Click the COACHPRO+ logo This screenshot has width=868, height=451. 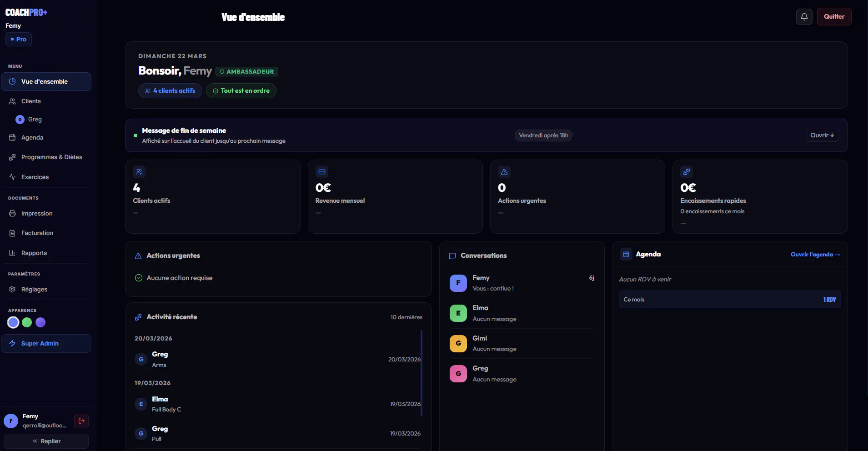tap(26, 13)
